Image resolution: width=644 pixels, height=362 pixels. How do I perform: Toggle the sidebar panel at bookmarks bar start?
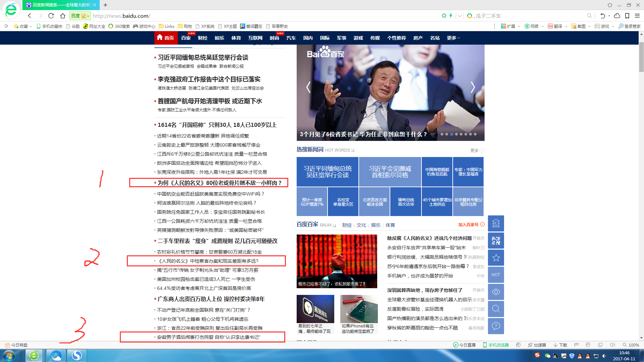coord(6,26)
